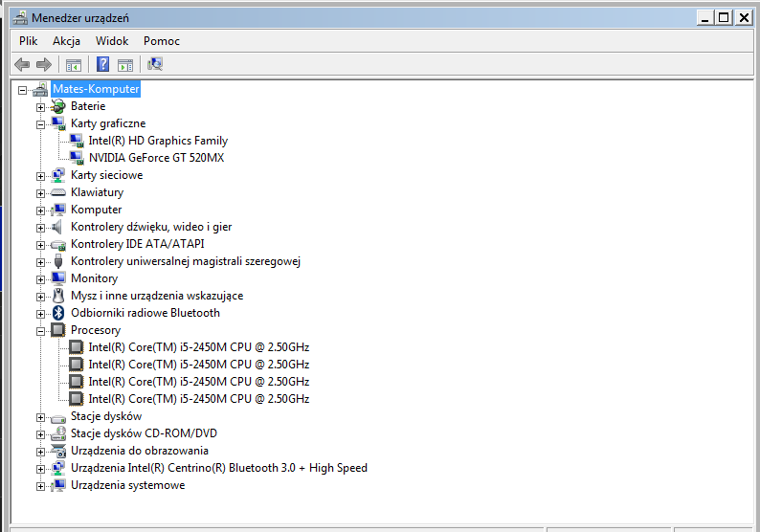Collapse the Karty graficzne category
The width and height of the screenshot is (760, 532).
(40, 124)
